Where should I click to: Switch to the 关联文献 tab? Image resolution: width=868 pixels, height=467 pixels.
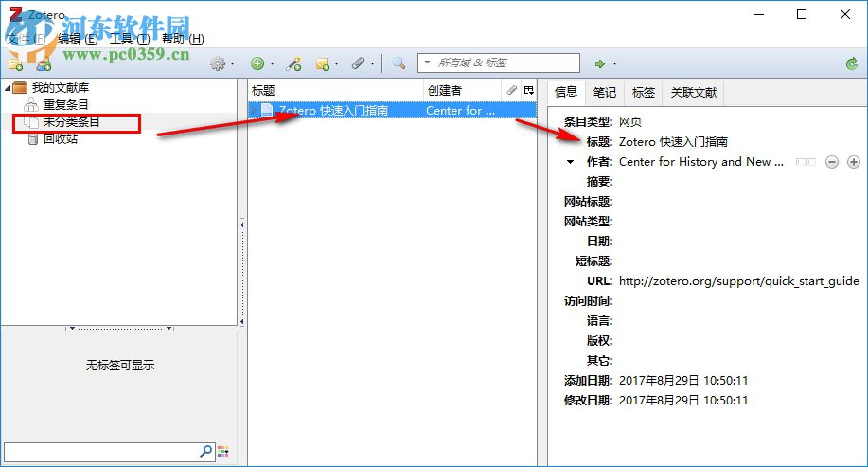click(x=694, y=93)
